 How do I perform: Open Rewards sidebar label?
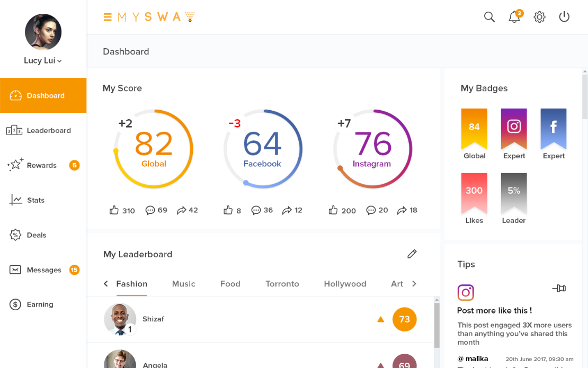pyautogui.click(x=42, y=165)
